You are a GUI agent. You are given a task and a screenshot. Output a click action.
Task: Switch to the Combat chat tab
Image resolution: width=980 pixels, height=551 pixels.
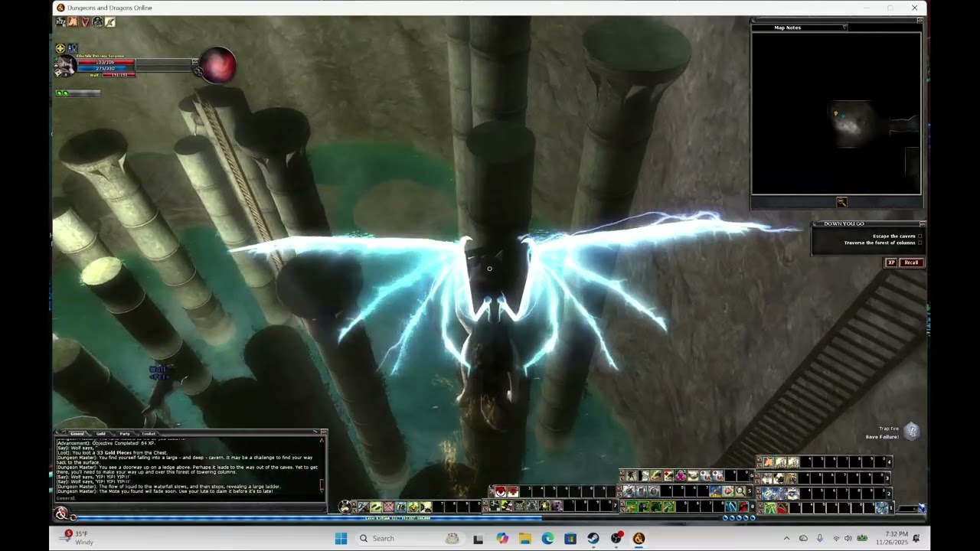(x=148, y=434)
